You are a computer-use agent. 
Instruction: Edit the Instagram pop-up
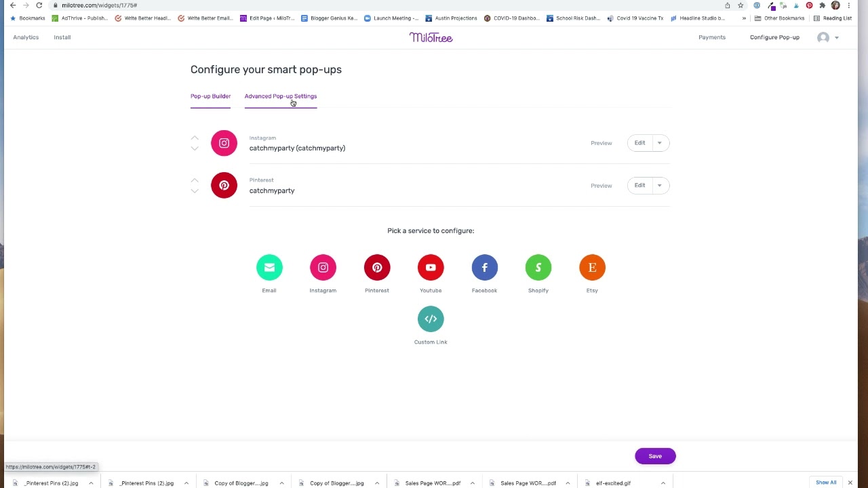pyautogui.click(x=639, y=143)
